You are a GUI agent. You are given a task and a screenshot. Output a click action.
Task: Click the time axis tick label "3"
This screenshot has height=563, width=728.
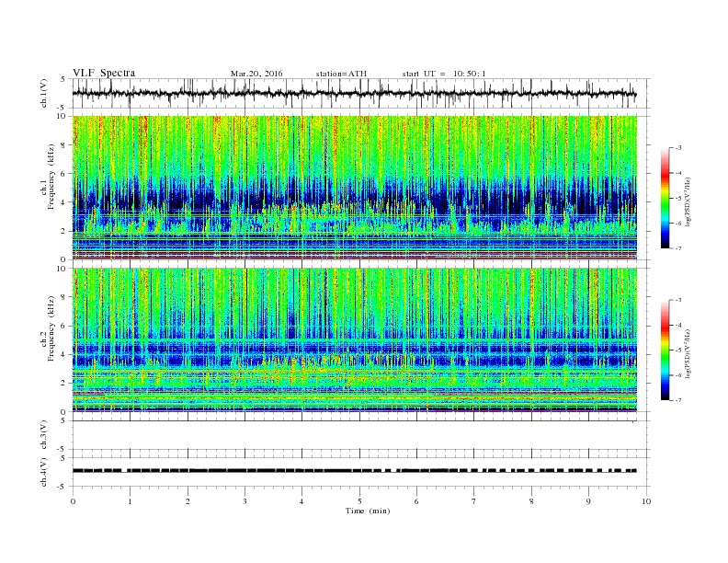pyautogui.click(x=245, y=501)
